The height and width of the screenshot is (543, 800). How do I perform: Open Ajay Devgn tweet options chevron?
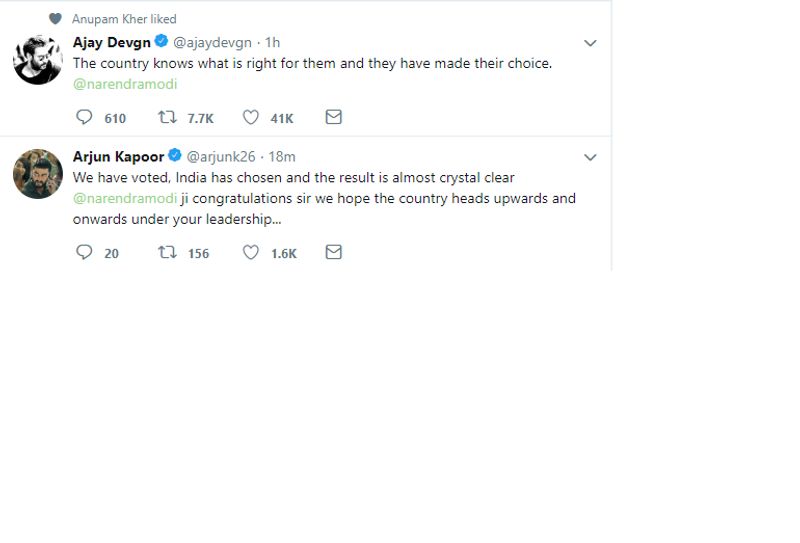click(x=590, y=43)
